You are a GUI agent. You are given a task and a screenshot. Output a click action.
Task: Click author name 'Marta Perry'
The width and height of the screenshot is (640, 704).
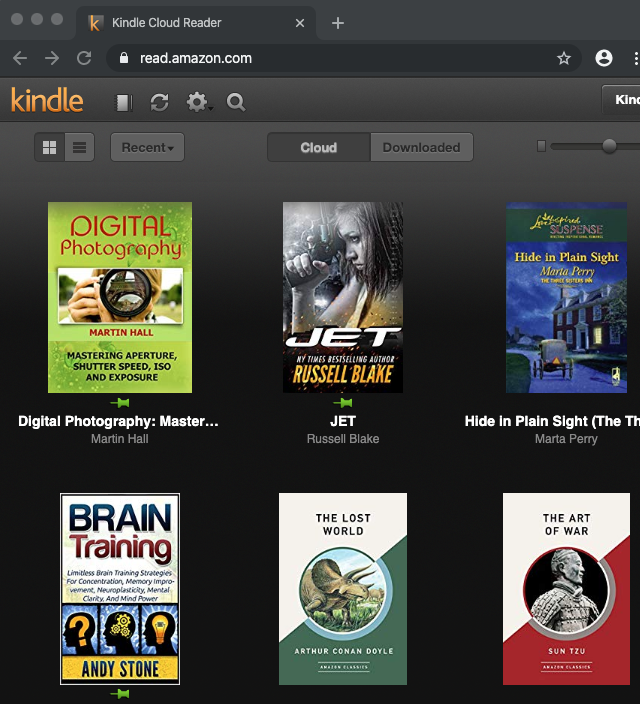click(x=566, y=439)
